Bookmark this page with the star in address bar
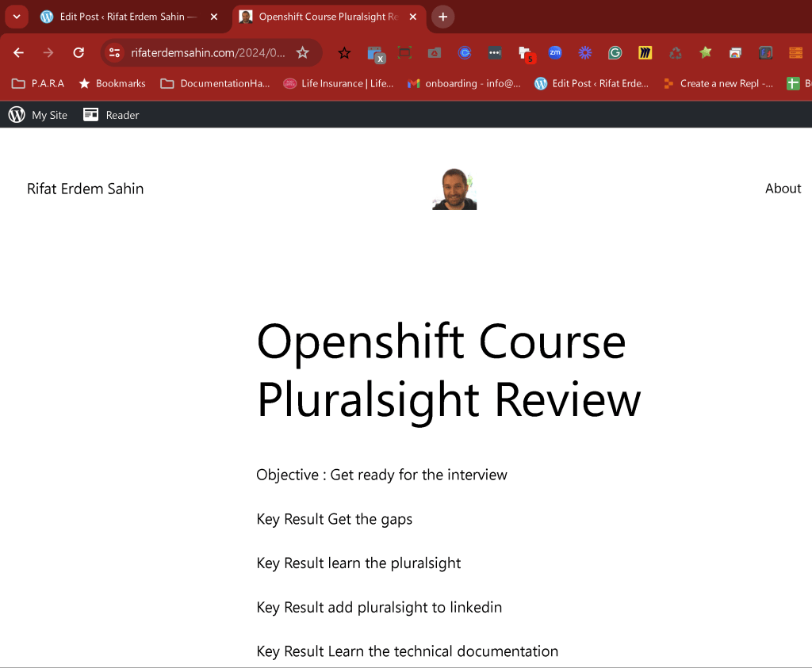The width and height of the screenshot is (812, 668). click(x=302, y=53)
